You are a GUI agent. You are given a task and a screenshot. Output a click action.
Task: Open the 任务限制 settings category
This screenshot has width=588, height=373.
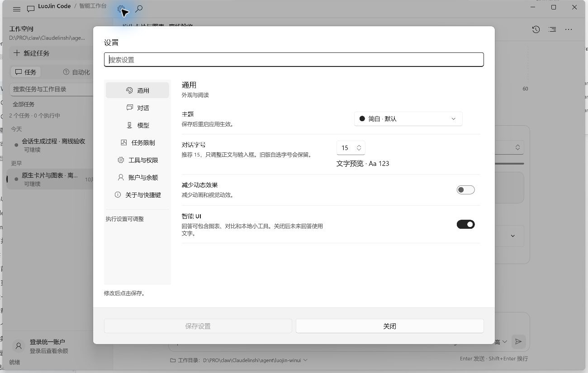click(x=138, y=142)
